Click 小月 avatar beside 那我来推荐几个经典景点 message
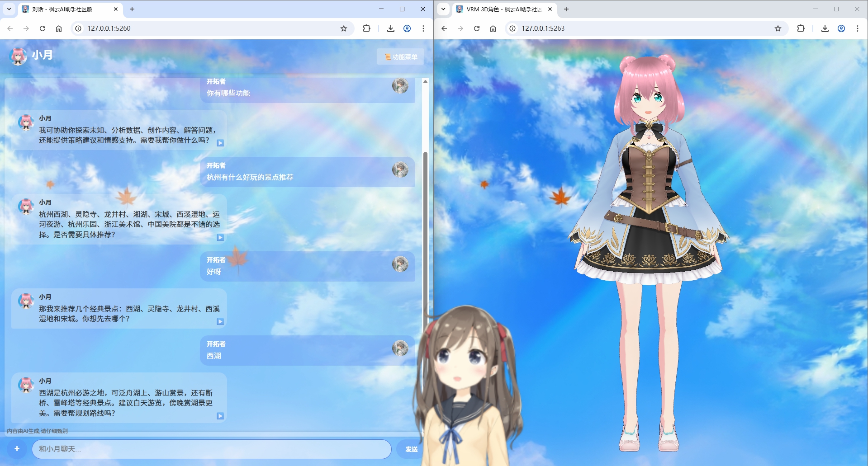 (26, 301)
